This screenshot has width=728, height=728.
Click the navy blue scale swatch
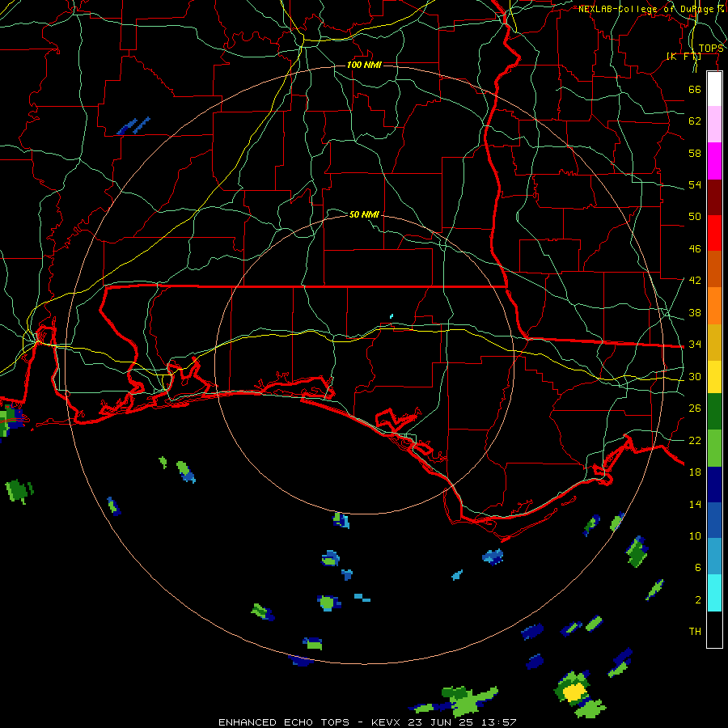coord(714,485)
